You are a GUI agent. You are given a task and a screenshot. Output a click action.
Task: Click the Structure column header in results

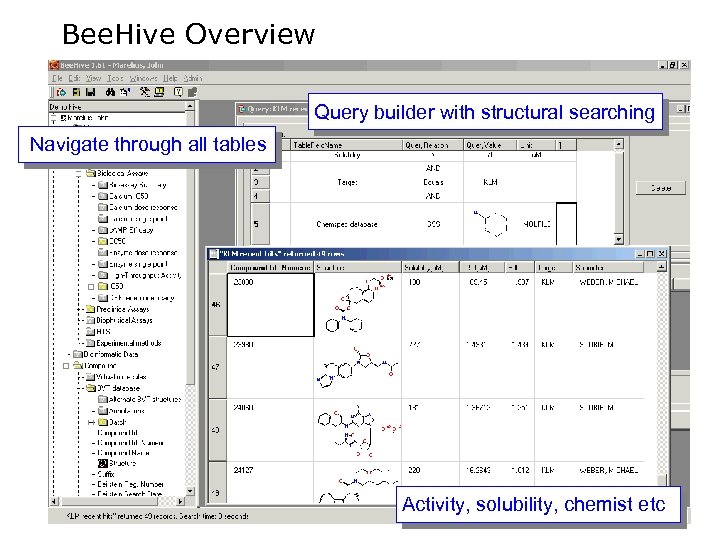(x=357, y=267)
